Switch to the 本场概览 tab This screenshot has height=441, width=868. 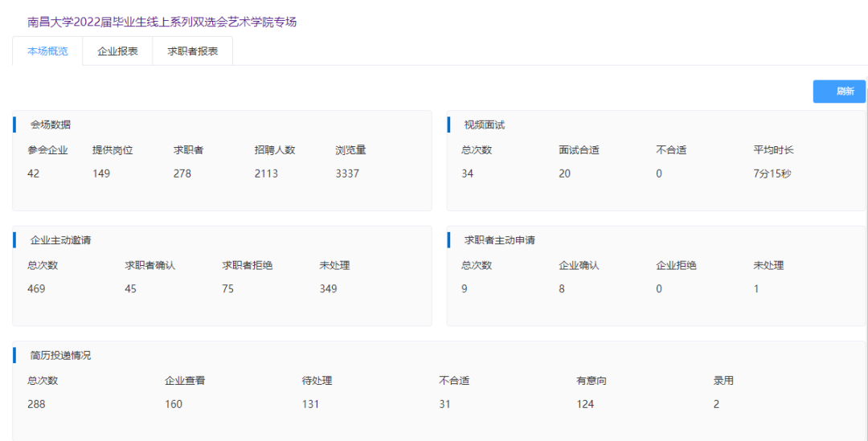coord(47,51)
